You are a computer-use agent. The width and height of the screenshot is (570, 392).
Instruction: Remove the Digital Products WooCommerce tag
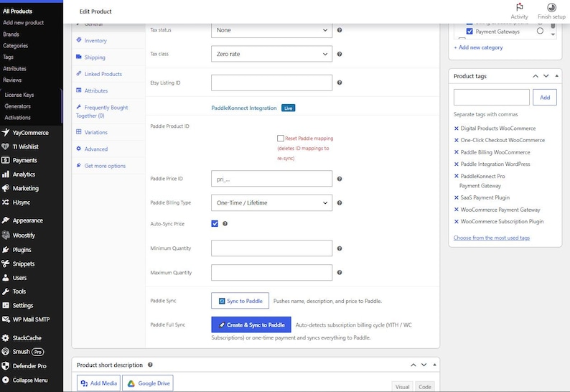point(457,129)
